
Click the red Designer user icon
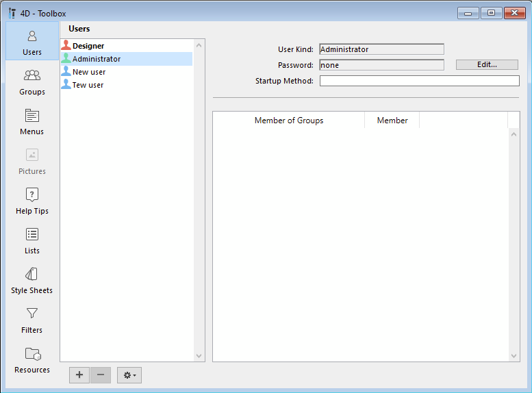[66, 45]
